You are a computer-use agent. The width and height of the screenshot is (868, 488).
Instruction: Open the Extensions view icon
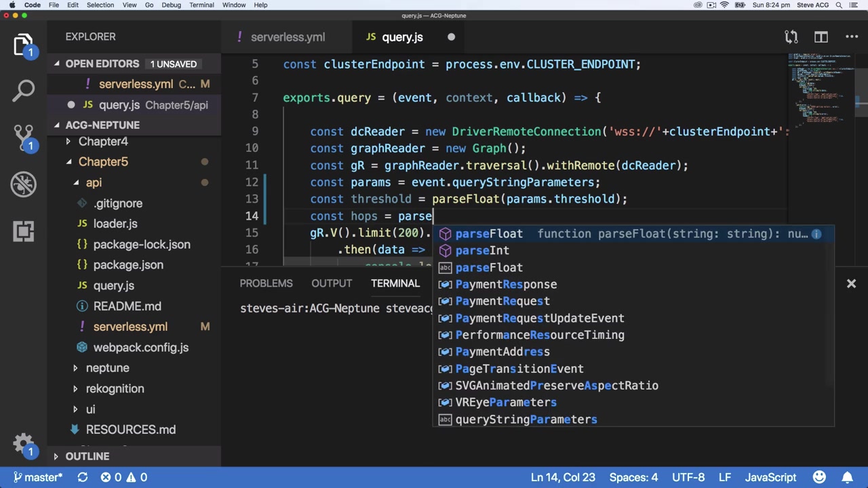pyautogui.click(x=23, y=231)
